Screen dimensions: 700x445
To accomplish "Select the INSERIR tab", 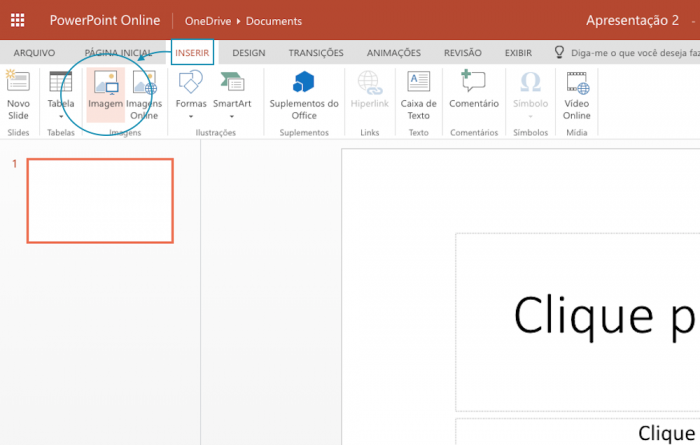I will (192, 52).
